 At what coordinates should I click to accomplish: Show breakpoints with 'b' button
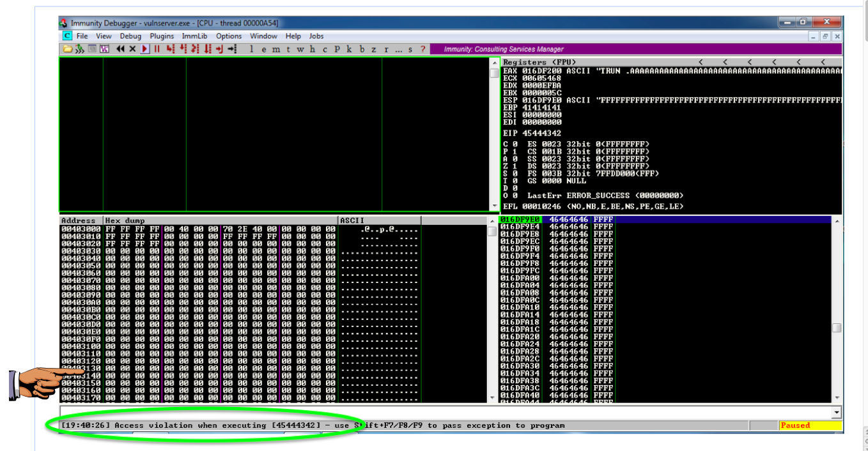tap(362, 49)
